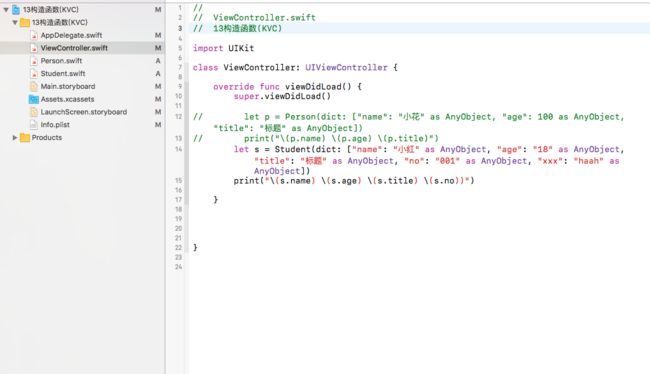Click 'UIViewController' in class declaration
The width and height of the screenshot is (650, 374).
[346, 68]
